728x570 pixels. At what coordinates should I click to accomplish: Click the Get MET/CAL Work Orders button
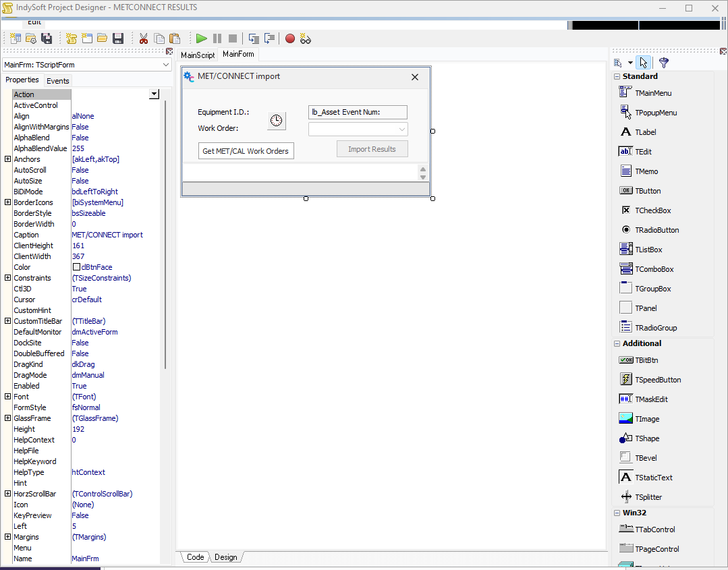(246, 151)
